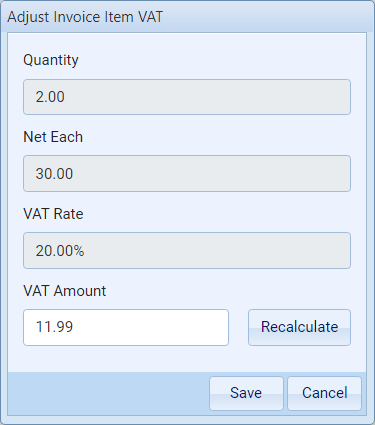375x425 pixels.
Task: Click the Recalculate button
Action: pyautogui.click(x=299, y=327)
